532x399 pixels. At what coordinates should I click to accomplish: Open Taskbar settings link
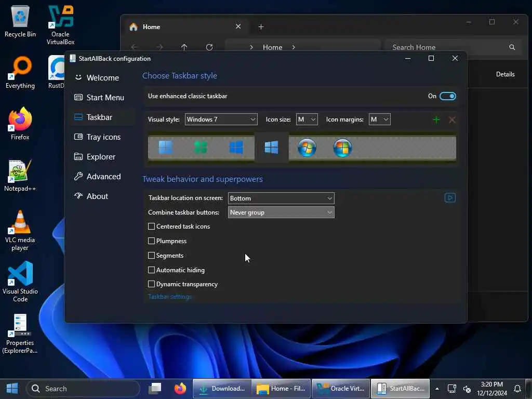[170, 297]
